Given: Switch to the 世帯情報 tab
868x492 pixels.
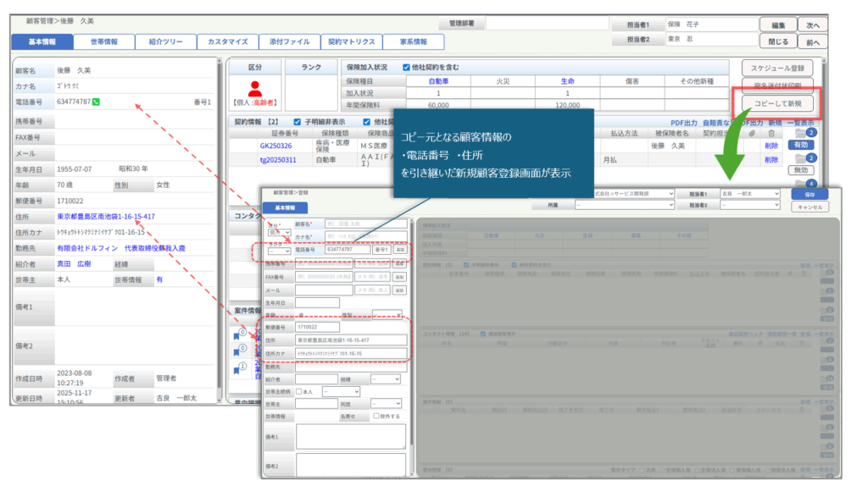Looking at the screenshot, I should [105, 41].
